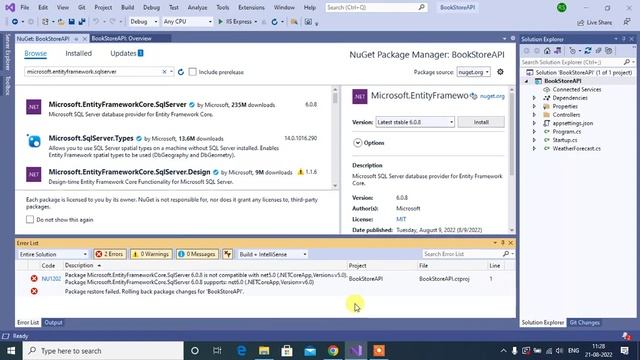
Task: Switch to the Installed tab
Action: pyautogui.click(x=78, y=53)
